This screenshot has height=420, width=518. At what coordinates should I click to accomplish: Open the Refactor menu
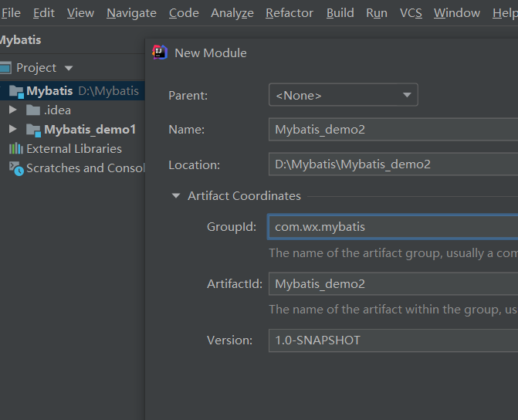(289, 13)
